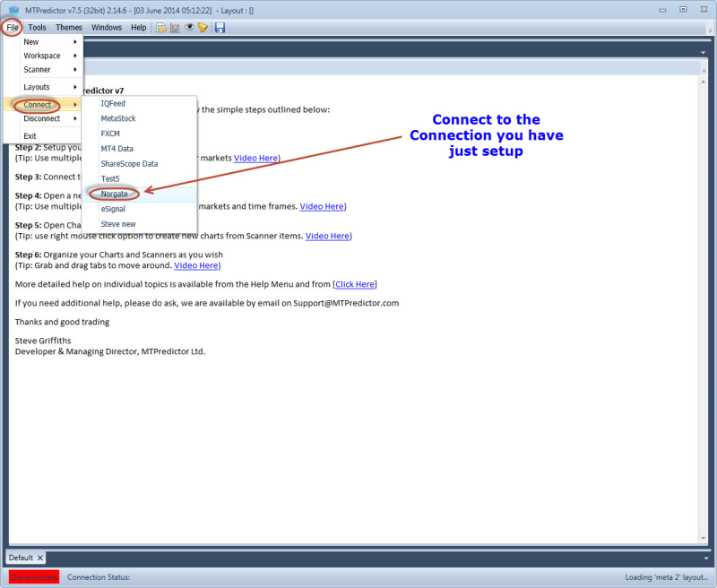Connect to ShareScope Data
717x588 pixels.
(140, 164)
